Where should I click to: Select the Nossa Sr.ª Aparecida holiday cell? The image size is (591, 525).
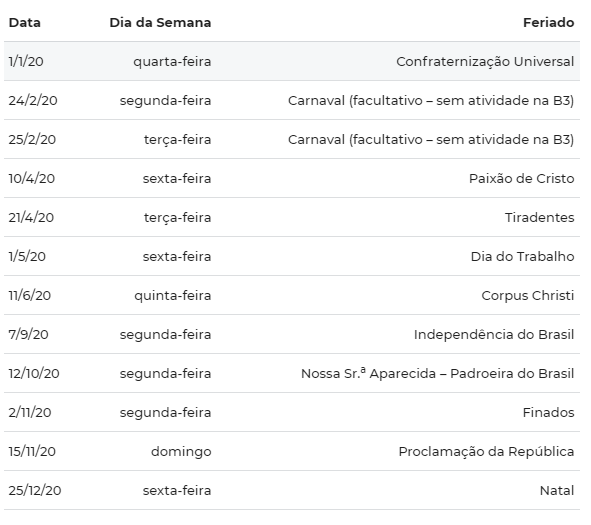click(437, 373)
